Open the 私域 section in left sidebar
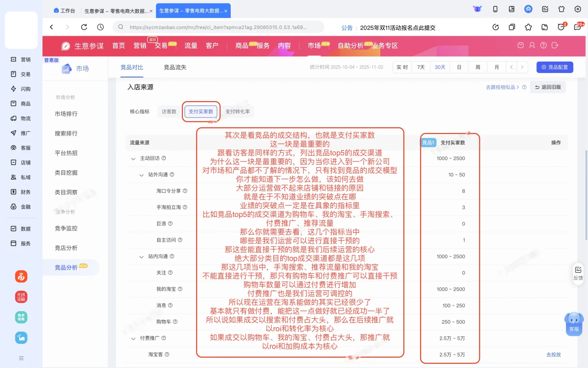Viewport: 588px width, 368px height. pos(21,177)
